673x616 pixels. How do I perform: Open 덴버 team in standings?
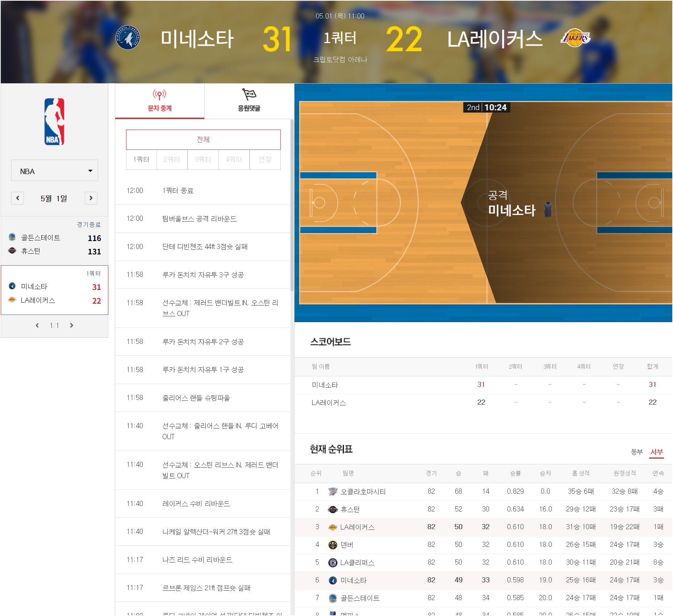(x=347, y=545)
